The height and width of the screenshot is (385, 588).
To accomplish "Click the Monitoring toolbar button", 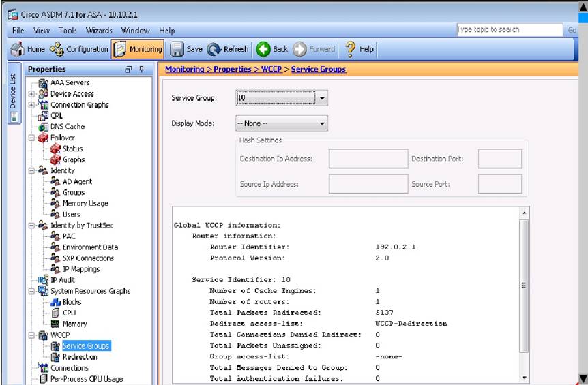I will pyautogui.click(x=138, y=49).
